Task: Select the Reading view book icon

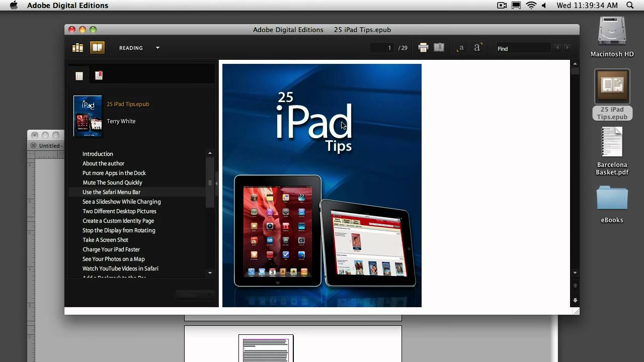Action: pyautogui.click(x=97, y=48)
